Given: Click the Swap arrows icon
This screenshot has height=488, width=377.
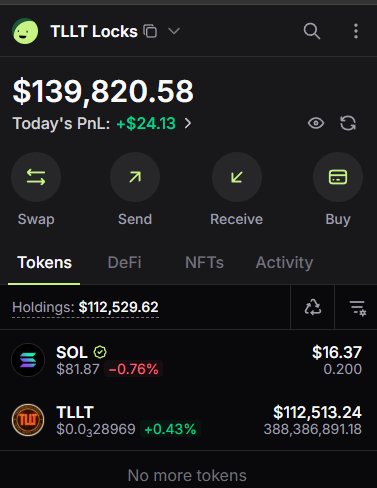Looking at the screenshot, I should coord(36,177).
